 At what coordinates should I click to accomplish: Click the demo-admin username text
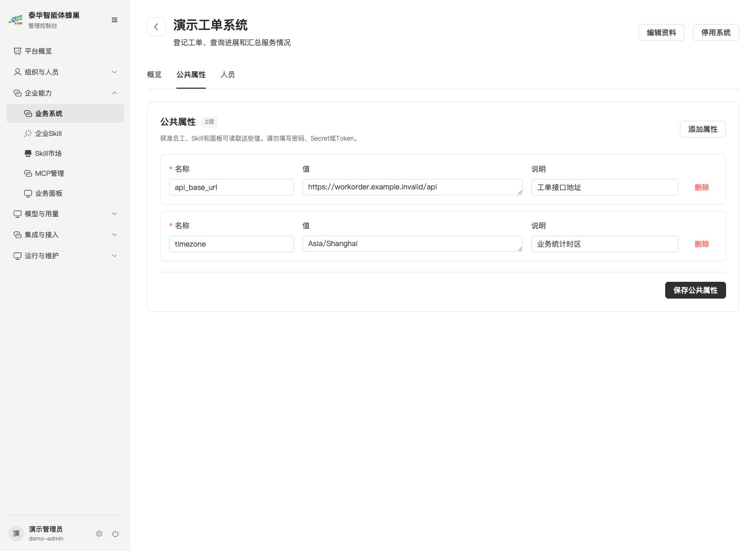46,538
